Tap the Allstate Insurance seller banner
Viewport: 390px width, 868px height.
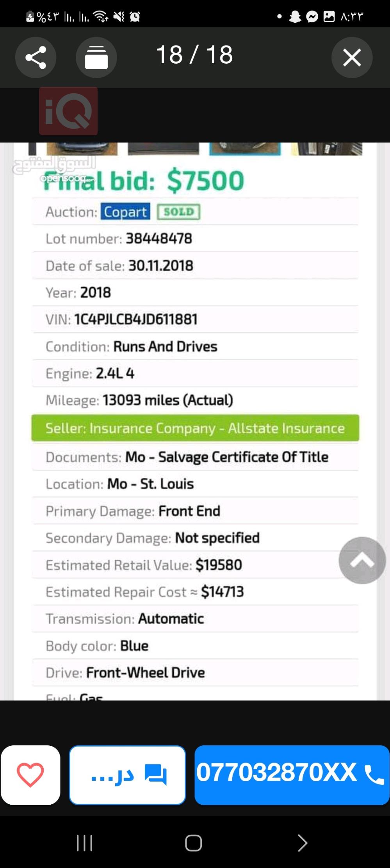pyautogui.click(x=195, y=428)
